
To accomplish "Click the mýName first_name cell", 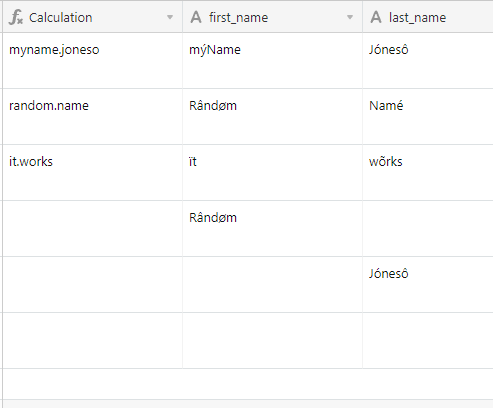I will point(272,61).
